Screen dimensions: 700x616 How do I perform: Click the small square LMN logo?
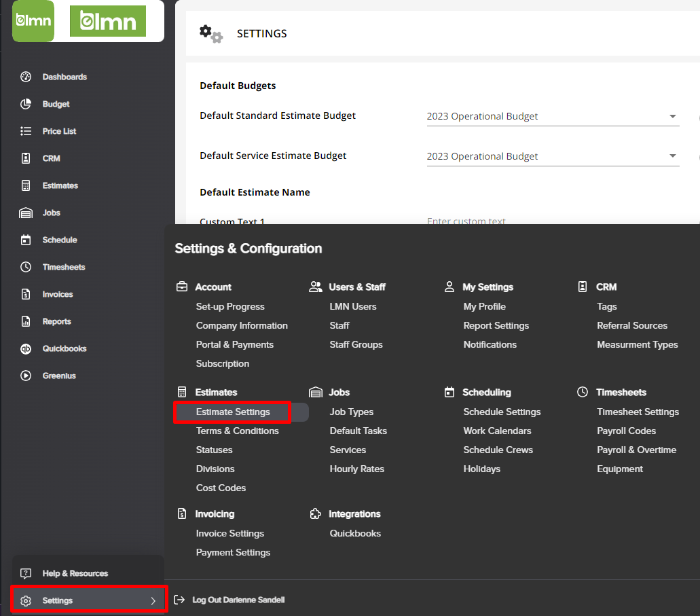point(33,20)
